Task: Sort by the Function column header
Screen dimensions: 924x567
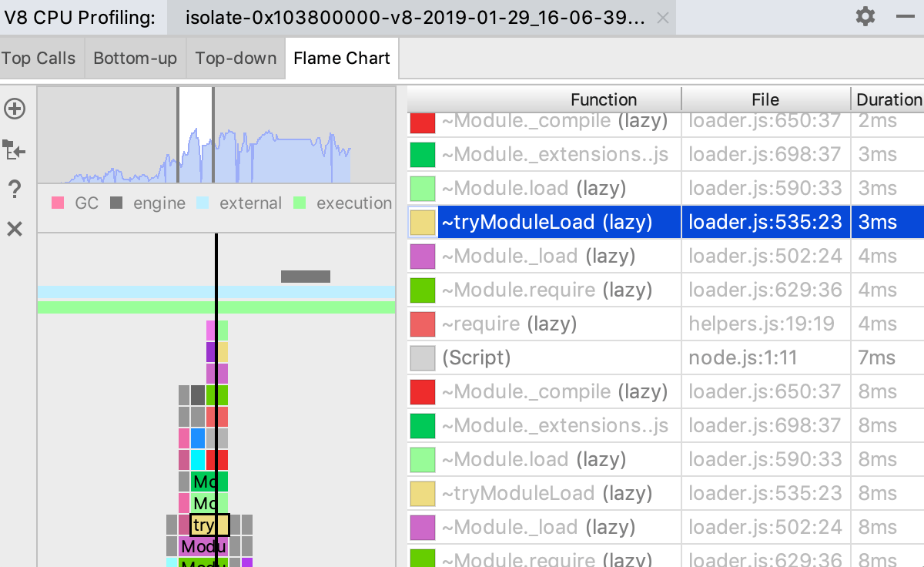Action: click(x=604, y=99)
